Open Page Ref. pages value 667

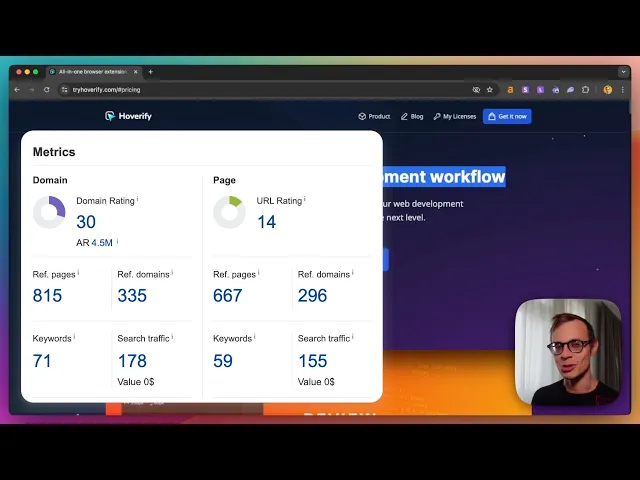coord(228,296)
